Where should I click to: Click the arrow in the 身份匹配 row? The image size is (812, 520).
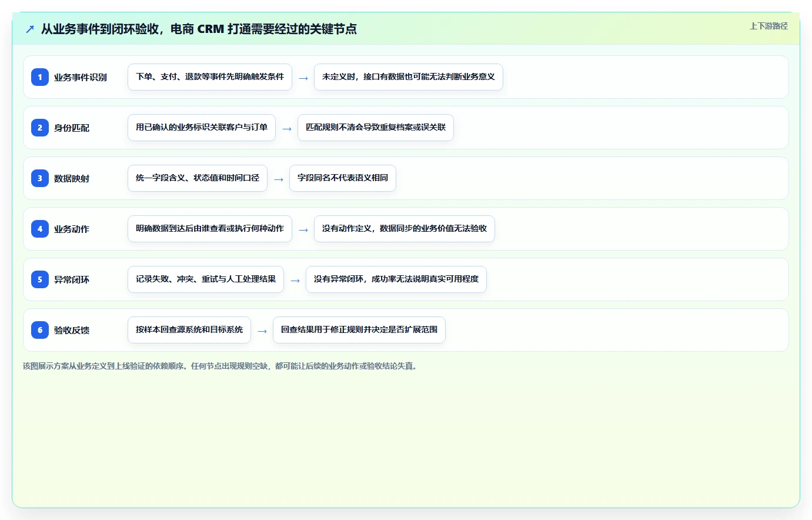click(x=287, y=128)
